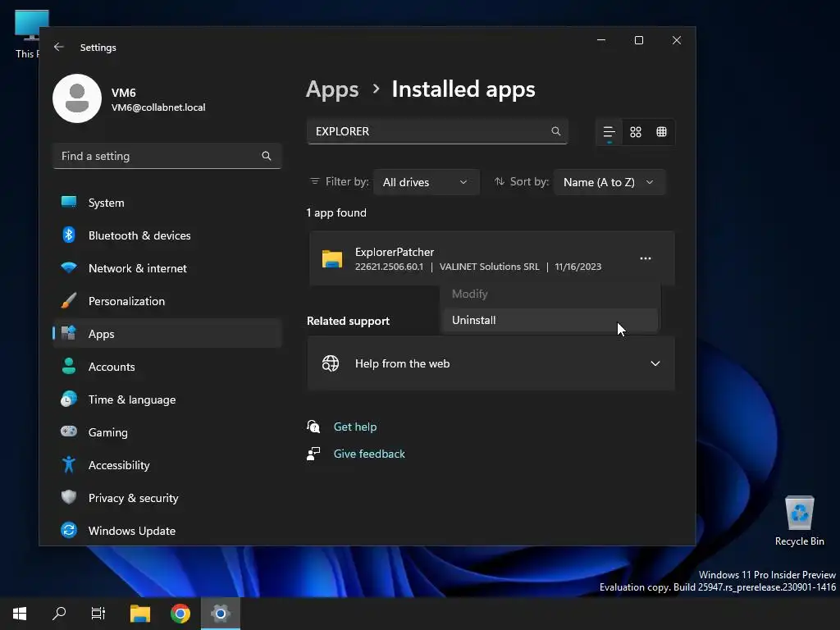
Task: Close the Settings window
Action: (677, 40)
